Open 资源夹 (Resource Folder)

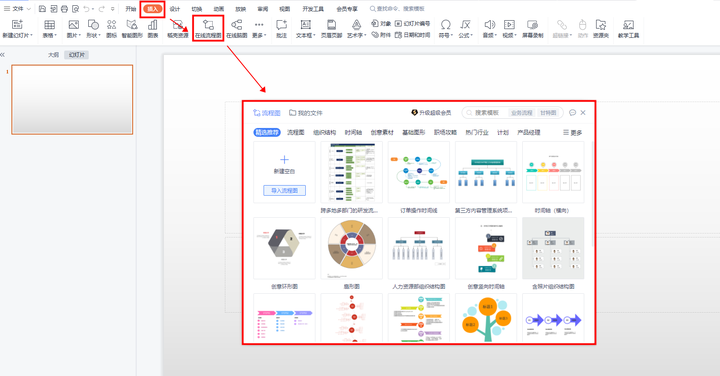[x=601, y=28]
